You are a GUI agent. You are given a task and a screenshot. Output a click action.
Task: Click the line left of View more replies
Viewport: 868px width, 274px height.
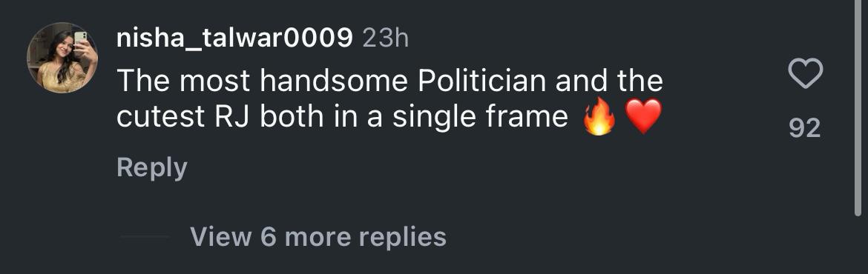(x=145, y=236)
